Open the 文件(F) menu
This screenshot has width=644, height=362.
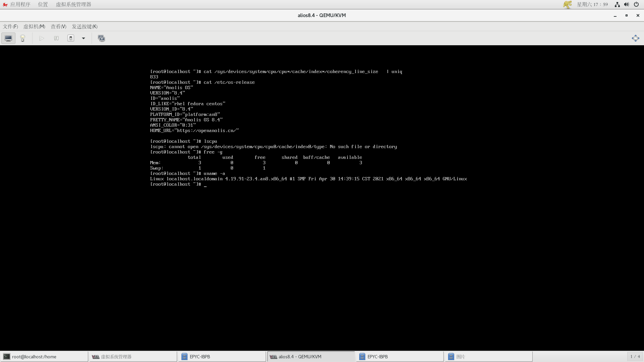[x=10, y=26]
